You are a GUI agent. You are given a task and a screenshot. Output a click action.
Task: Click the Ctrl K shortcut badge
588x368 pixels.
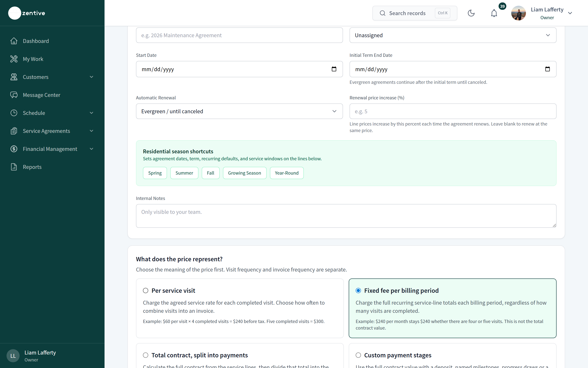[x=442, y=13]
